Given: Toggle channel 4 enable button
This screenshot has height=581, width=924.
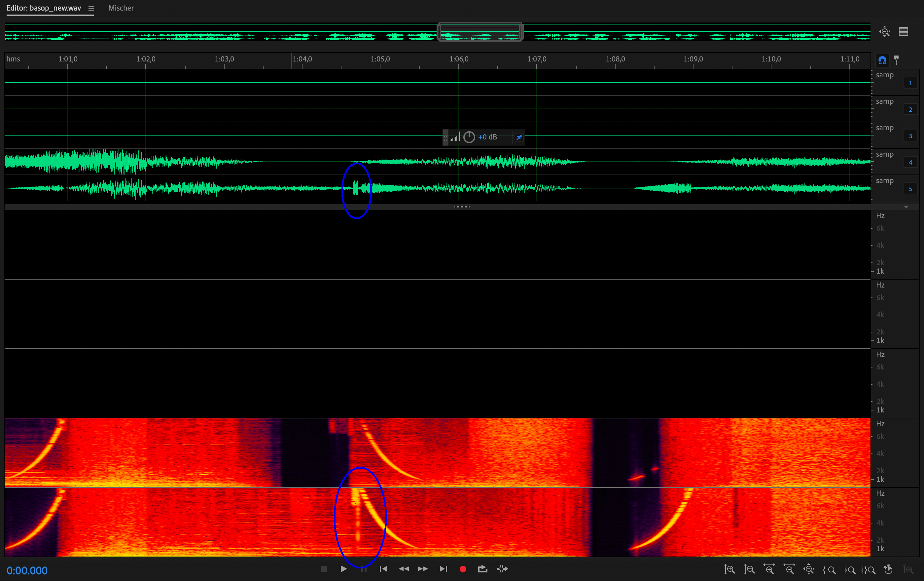Looking at the screenshot, I should point(910,162).
